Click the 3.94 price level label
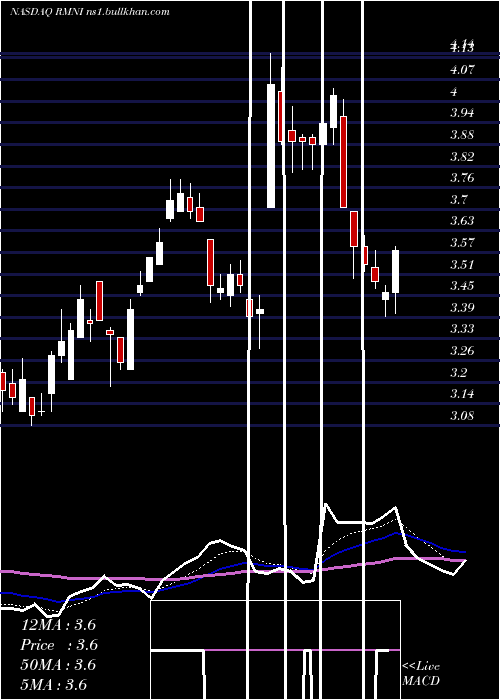Image resolution: width=500 pixels, height=700 pixels. point(462,113)
